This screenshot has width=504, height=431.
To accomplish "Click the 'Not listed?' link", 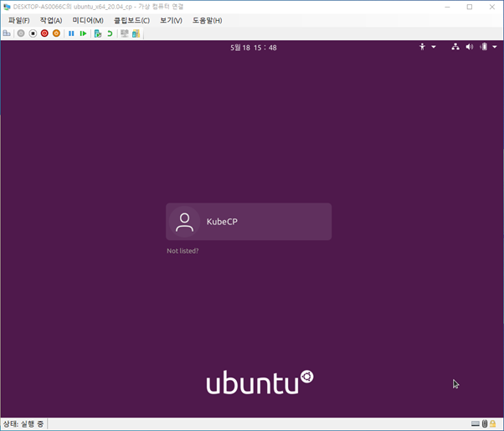I will coord(183,251).
